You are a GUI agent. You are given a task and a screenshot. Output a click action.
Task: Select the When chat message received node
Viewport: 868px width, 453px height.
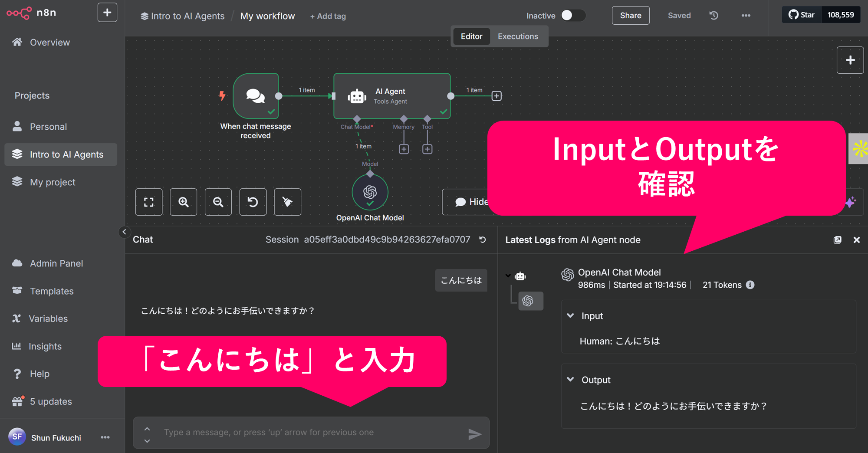pyautogui.click(x=256, y=96)
